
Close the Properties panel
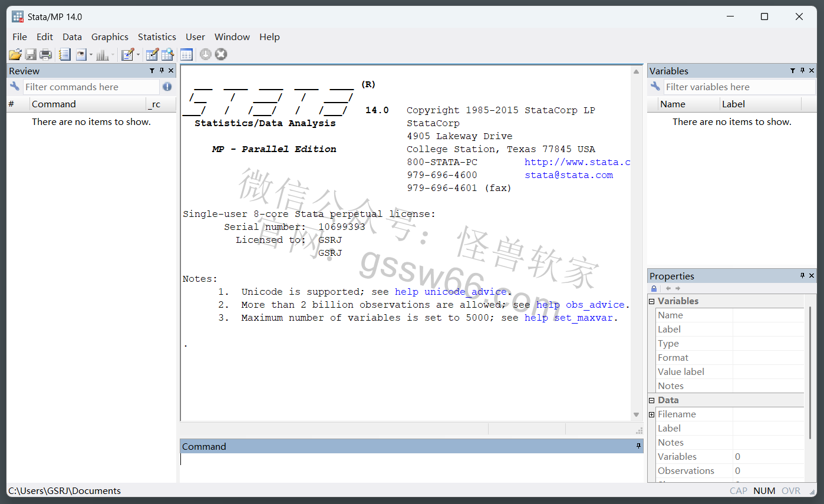coord(812,276)
